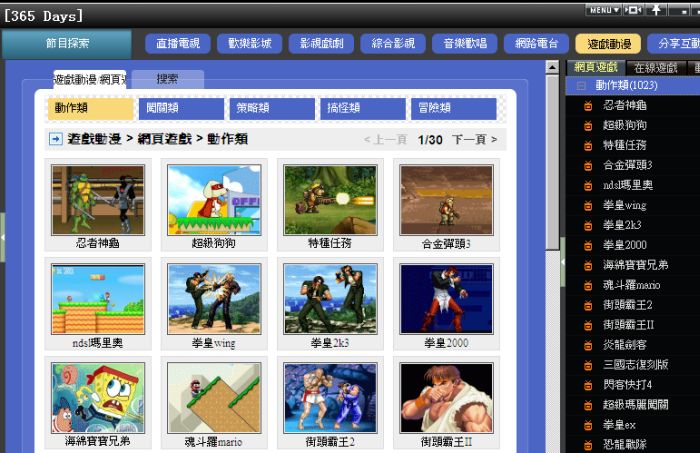Viewport: 700px width, 453px height.
Task: Click 網頁遊戲 in the breadcrumb path
Action: point(165,139)
